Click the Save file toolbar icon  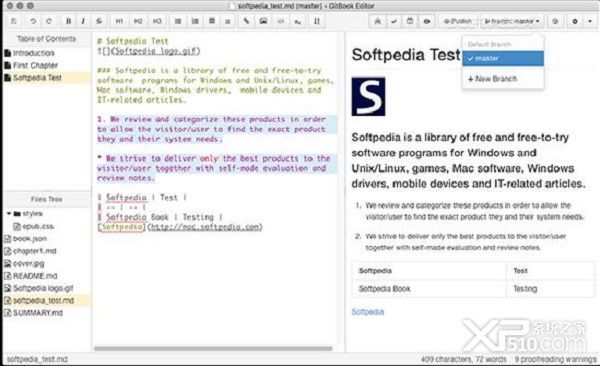14,21
